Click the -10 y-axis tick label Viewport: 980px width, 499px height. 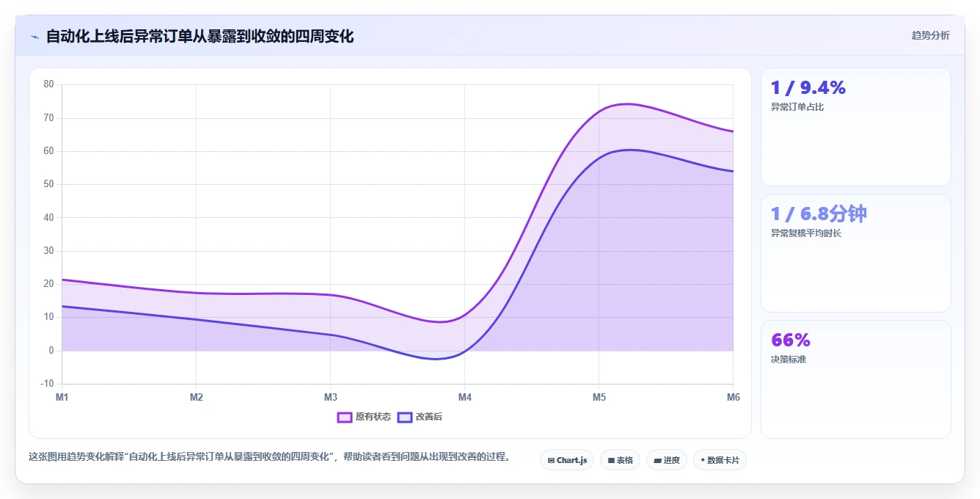point(47,384)
